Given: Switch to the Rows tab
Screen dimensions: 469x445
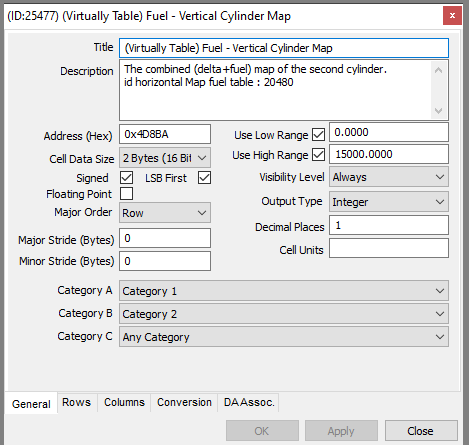Looking at the screenshot, I should point(77,402).
